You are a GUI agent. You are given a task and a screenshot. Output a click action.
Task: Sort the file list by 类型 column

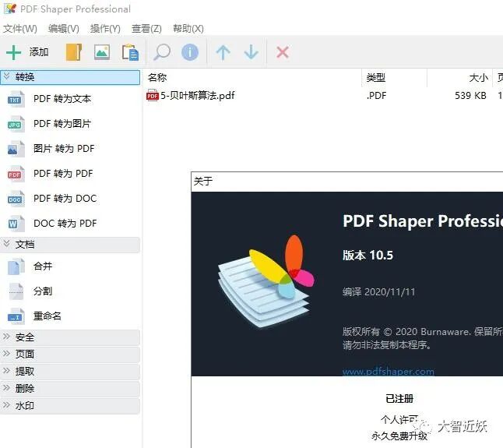[394, 78]
